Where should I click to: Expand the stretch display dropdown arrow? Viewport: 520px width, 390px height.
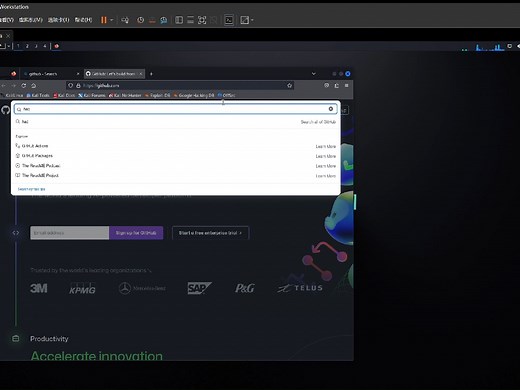point(252,20)
